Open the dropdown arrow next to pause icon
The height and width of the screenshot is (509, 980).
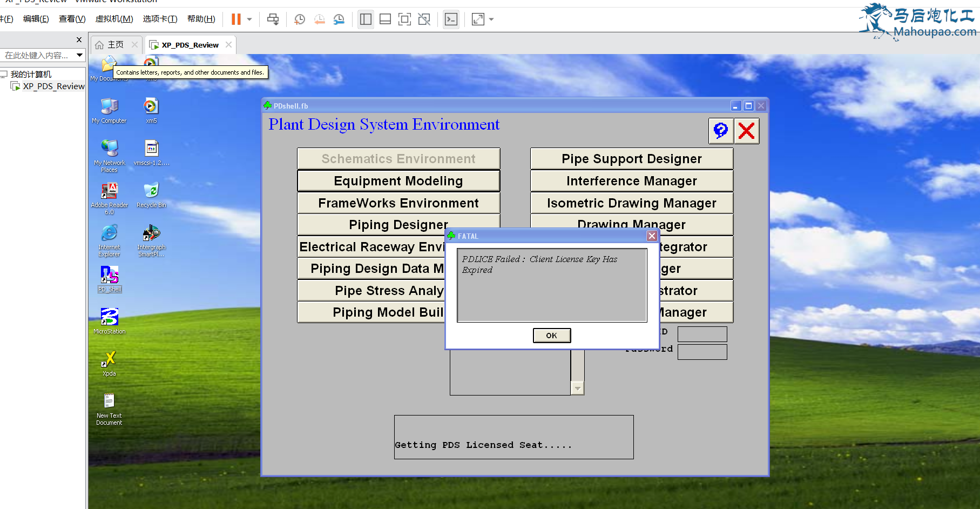(x=249, y=19)
